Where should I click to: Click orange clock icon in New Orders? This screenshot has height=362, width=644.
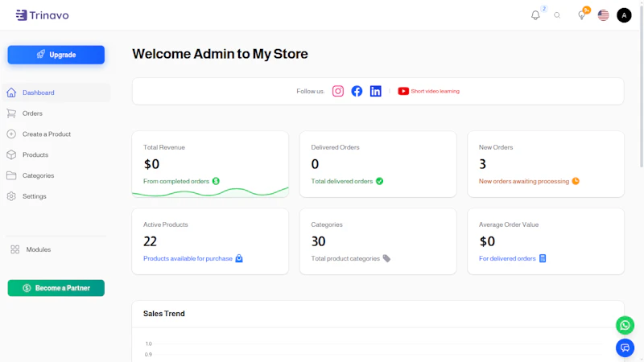576,181
